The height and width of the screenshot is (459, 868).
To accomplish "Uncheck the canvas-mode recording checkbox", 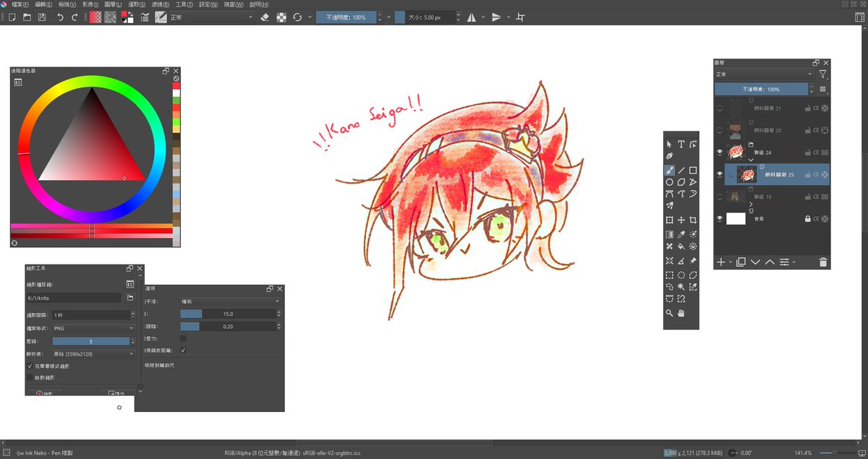I will pyautogui.click(x=30, y=366).
